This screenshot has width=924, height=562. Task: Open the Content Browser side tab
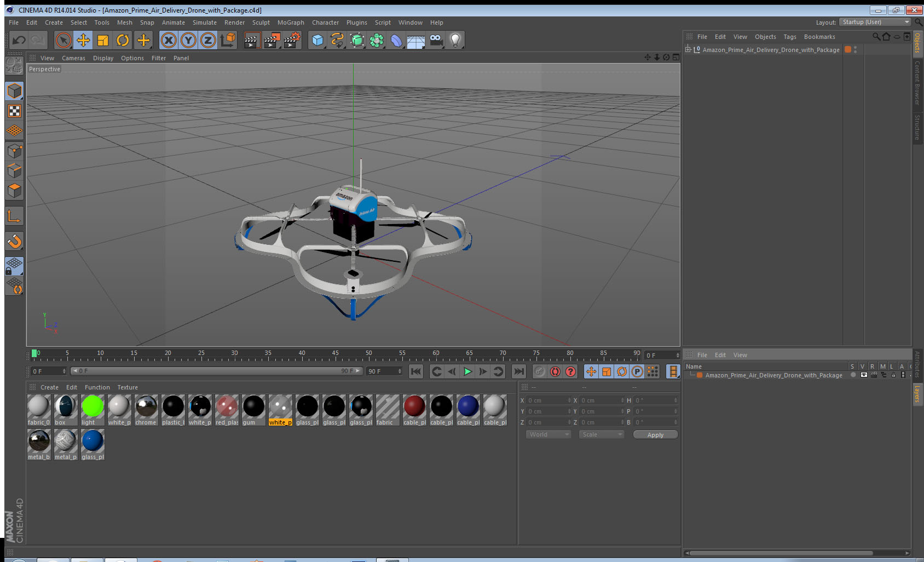click(x=917, y=83)
